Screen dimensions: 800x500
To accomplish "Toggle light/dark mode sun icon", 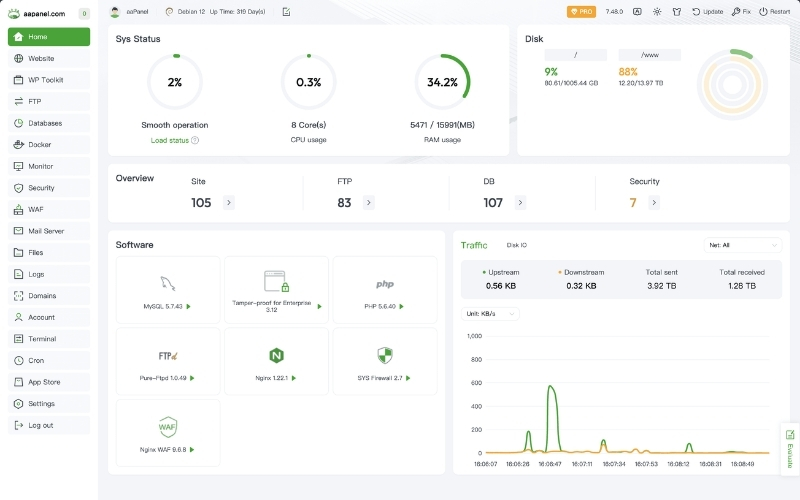I will [657, 12].
